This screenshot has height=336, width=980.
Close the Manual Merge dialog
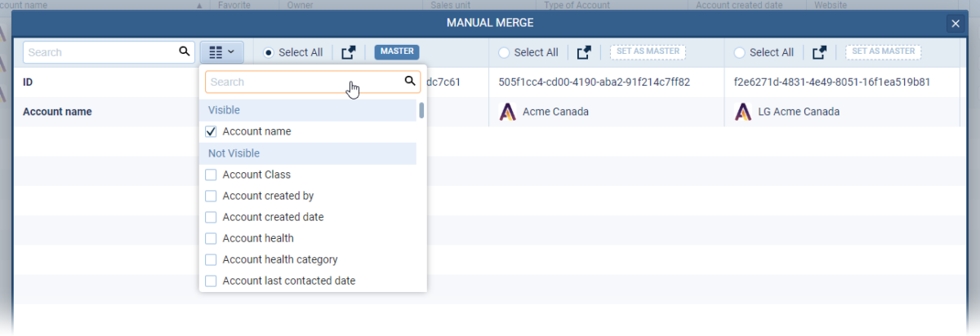pyautogui.click(x=955, y=24)
